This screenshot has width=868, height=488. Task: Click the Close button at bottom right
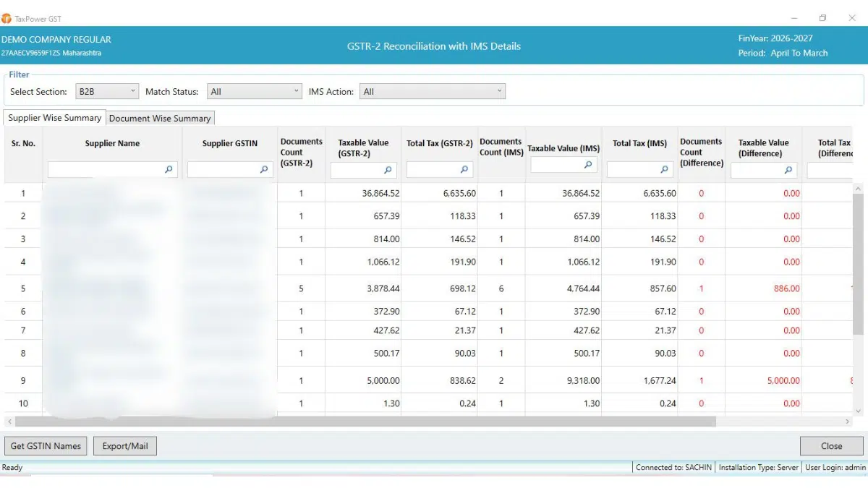831,446
